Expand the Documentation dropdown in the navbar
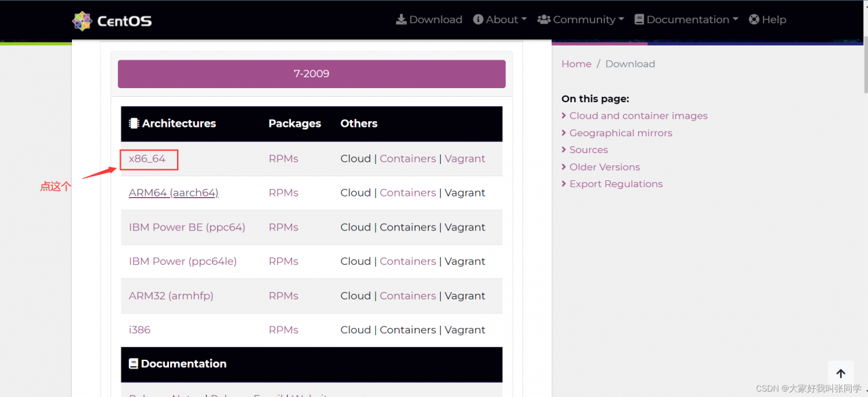 tap(686, 20)
